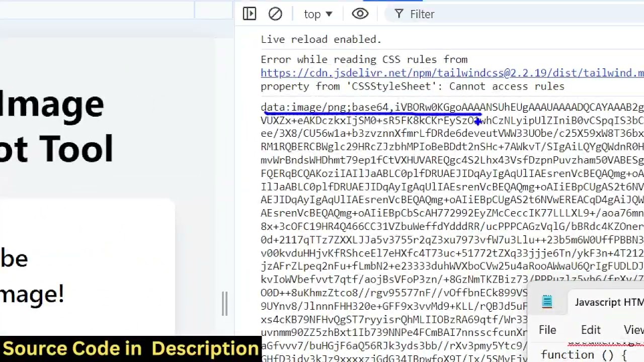Click the 'Live reload enabled.' console message
This screenshot has width=644, height=362.
321,39
